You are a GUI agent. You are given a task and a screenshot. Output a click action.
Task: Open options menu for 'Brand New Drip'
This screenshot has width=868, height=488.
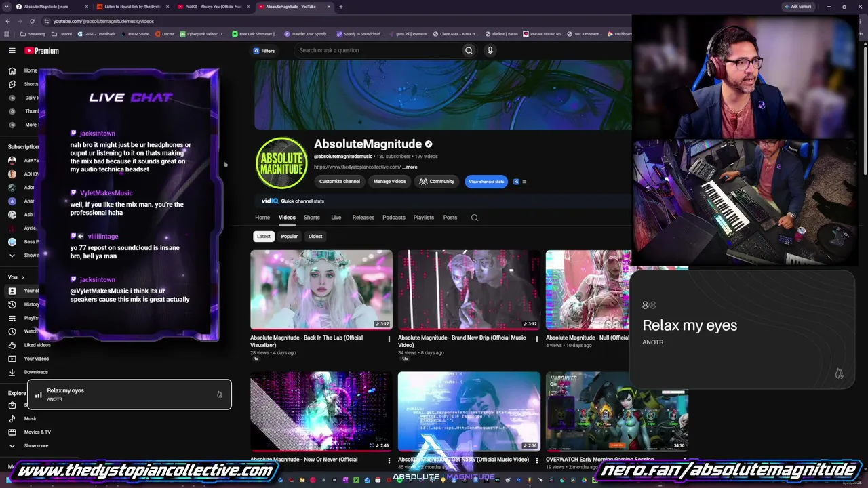point(537,338)
